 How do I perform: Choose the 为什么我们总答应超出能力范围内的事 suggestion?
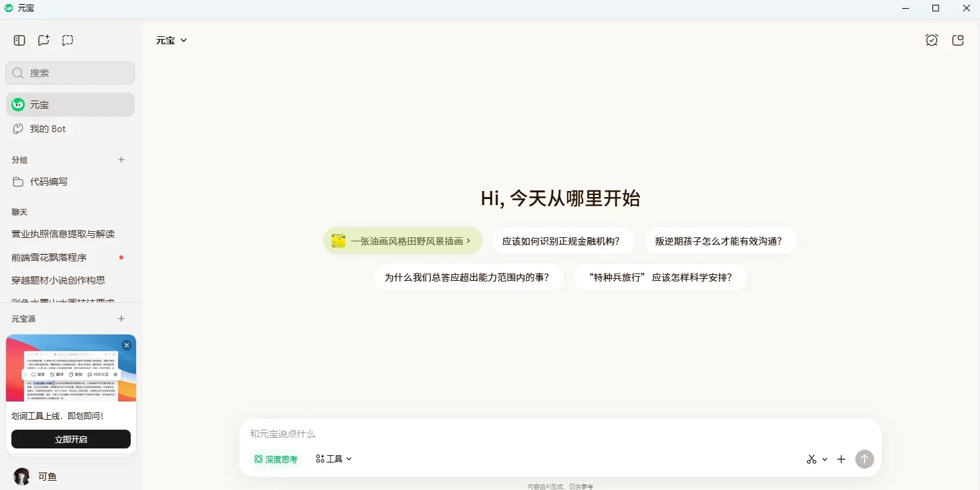click(469, 277)
